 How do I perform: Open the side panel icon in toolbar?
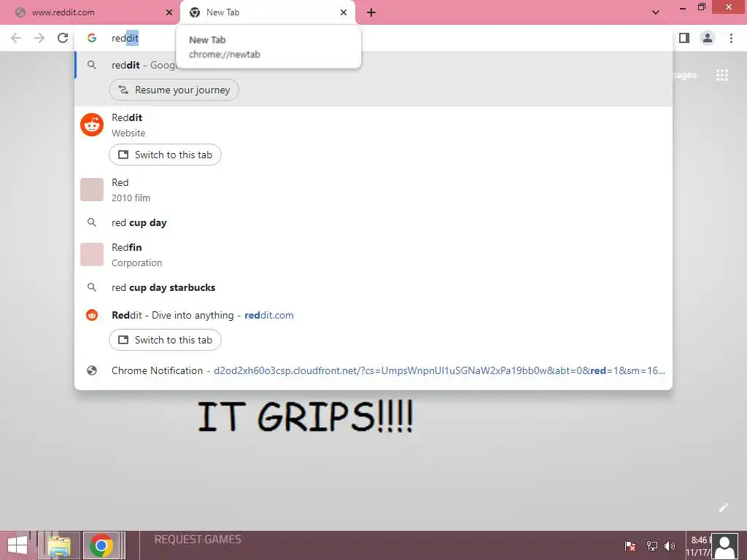point(684,38)
